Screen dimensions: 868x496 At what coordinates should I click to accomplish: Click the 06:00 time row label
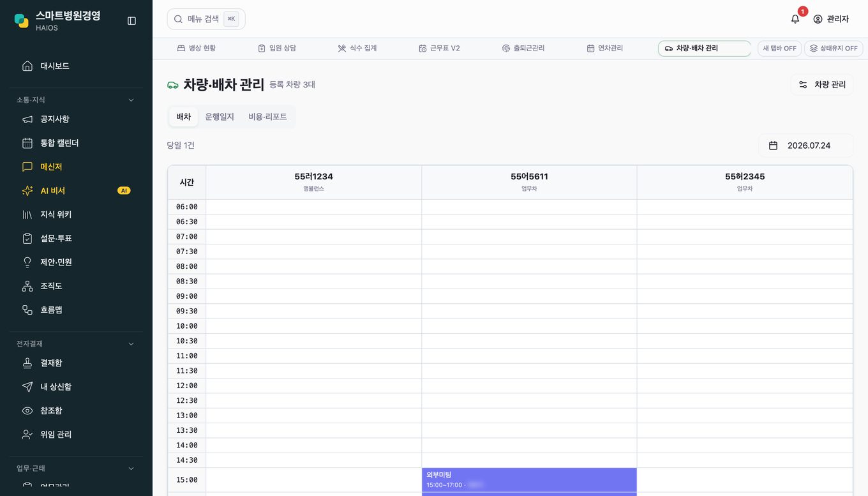(187, 207)
